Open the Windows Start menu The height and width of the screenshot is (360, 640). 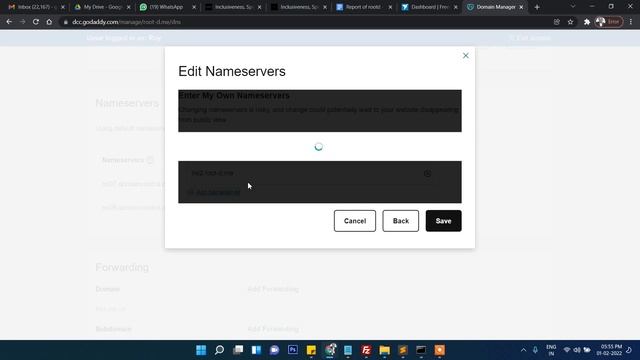pyautogui.click(x=201, y=350)
